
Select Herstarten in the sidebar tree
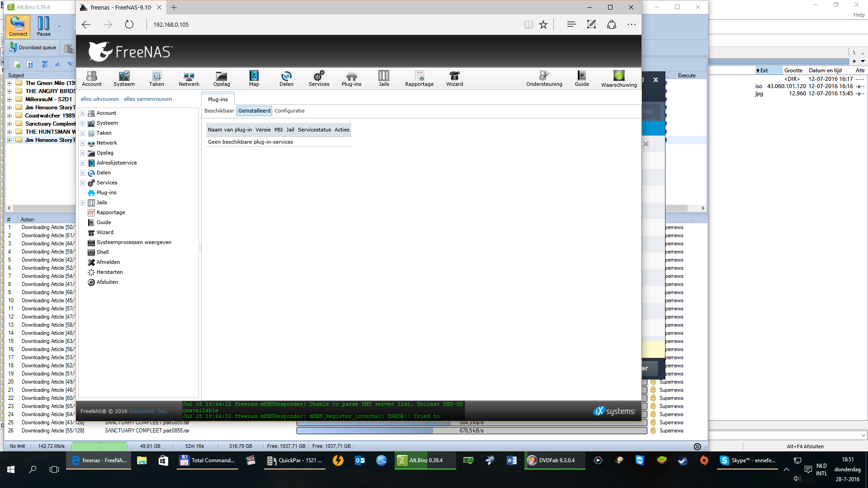(x=109, y=272)
